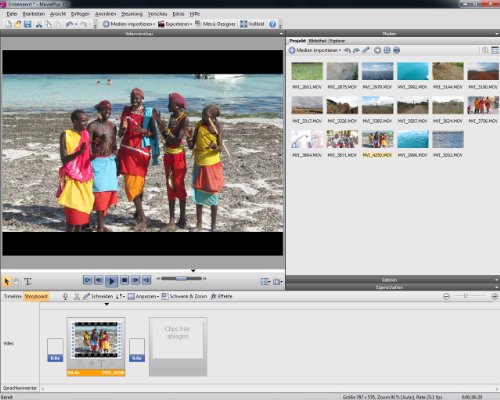Stop playback with the Stop button
The width and height of the screenshot is (500, 400).
click(124, 280)
